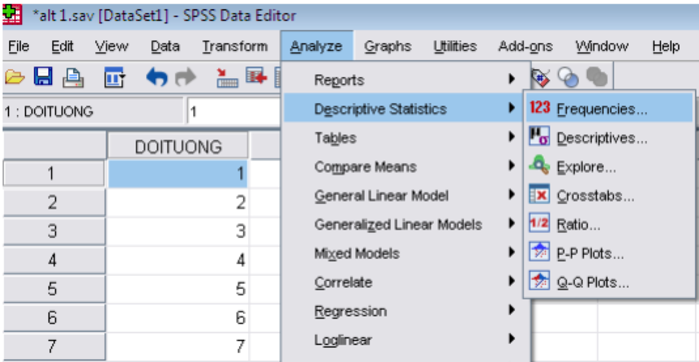Click the Save floppy disk icon
This screenshot has width=699, height=362.
click(43, 77)
